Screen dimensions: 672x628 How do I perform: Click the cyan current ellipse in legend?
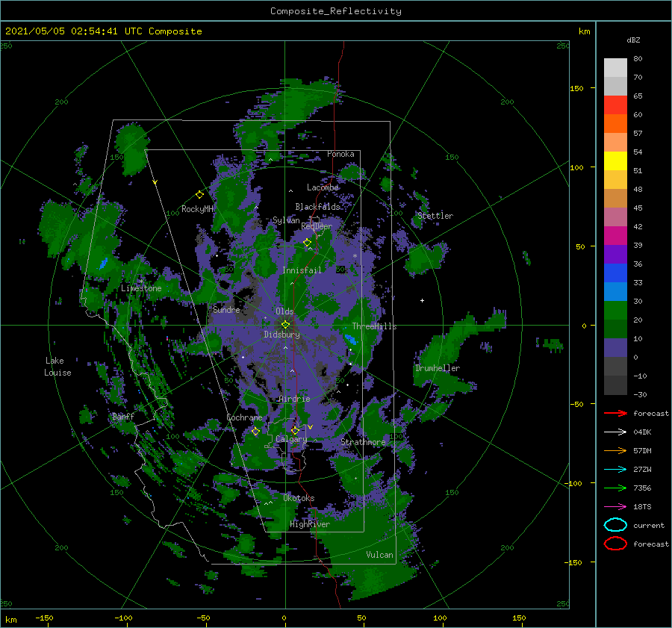615,525
